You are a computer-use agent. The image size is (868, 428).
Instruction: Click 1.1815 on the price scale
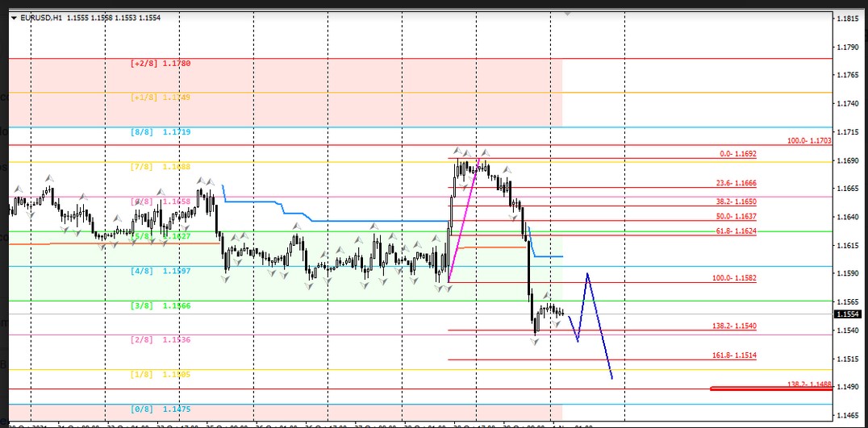(x=847, y=18)
